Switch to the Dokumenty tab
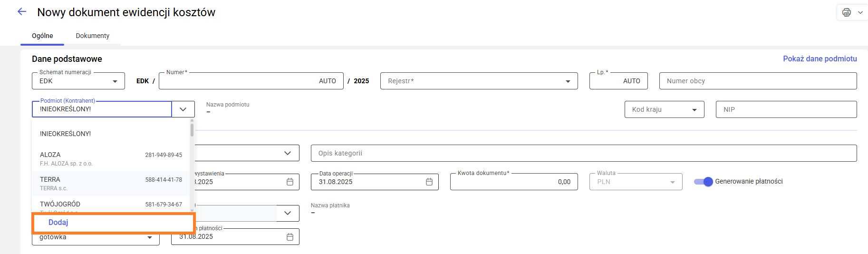Viewport: 868px width, 254px height. click(x=92, y=36)
